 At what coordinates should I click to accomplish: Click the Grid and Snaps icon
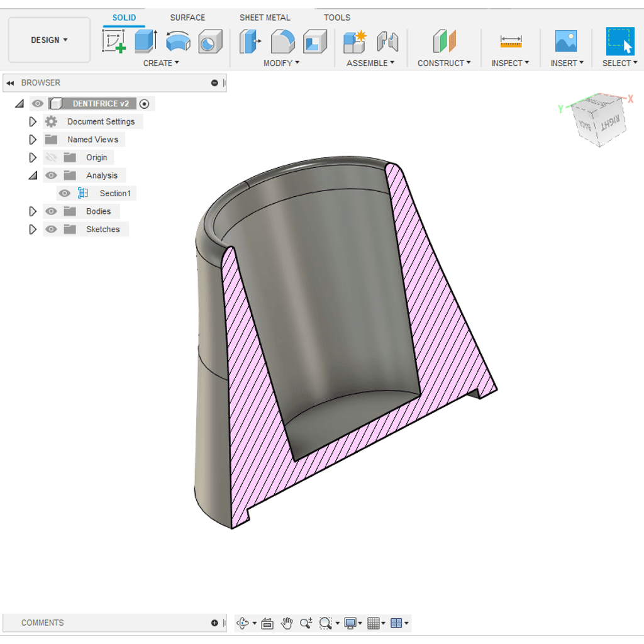pos(374,623)
